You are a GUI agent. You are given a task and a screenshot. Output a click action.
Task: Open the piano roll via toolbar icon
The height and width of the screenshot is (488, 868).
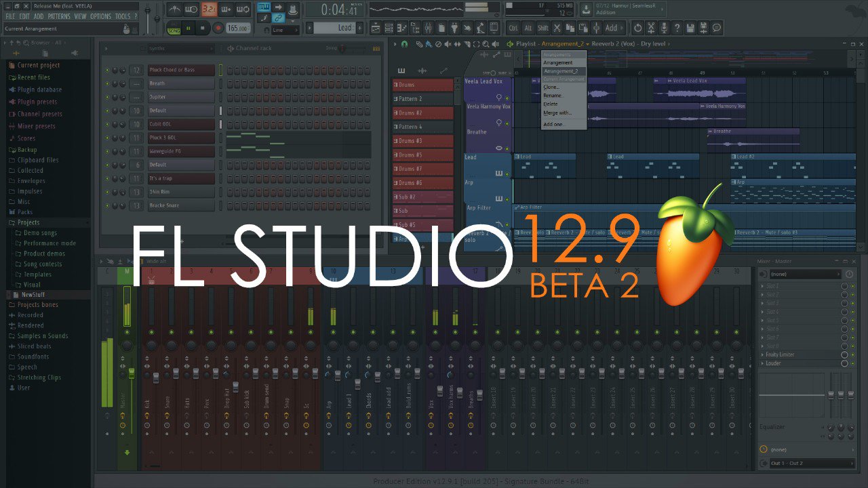coord(401,28)
